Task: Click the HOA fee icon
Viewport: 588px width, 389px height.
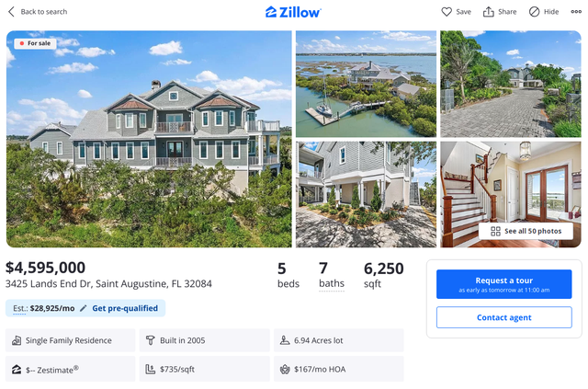Action: coord(286,370)
